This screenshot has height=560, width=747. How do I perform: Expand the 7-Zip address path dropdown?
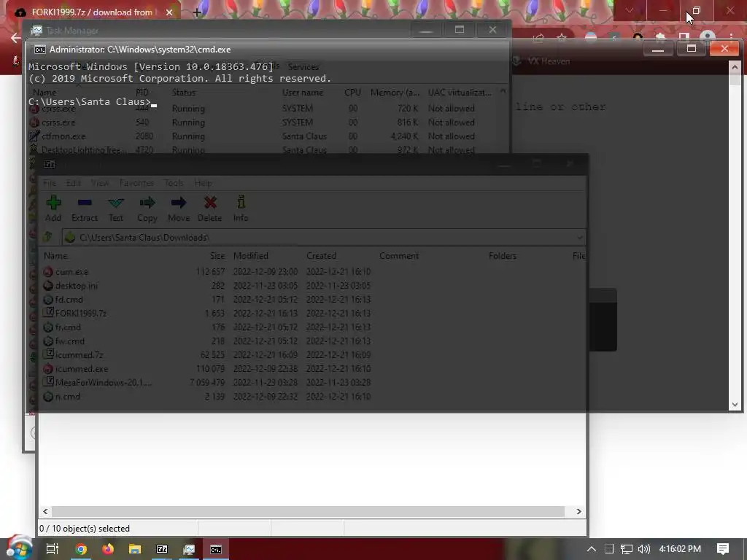[579, 237]
